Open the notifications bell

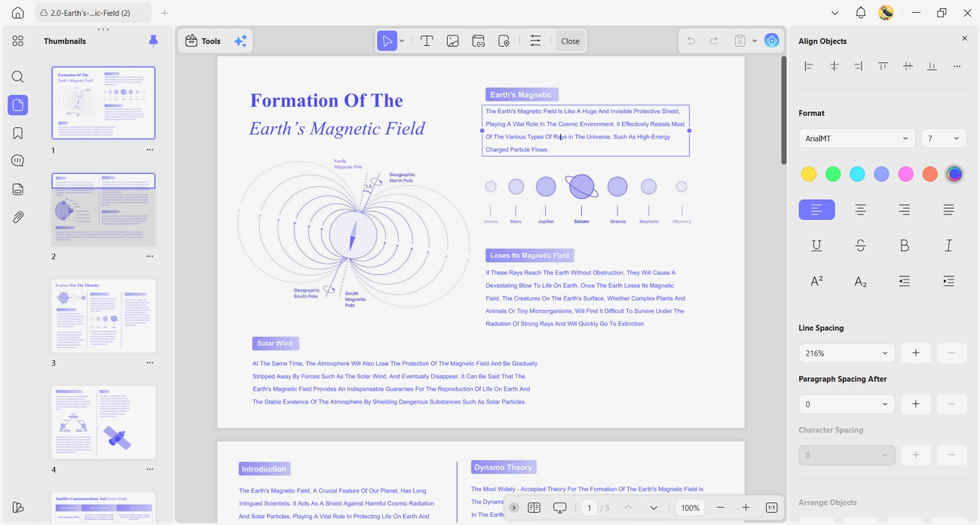(860, 13)
